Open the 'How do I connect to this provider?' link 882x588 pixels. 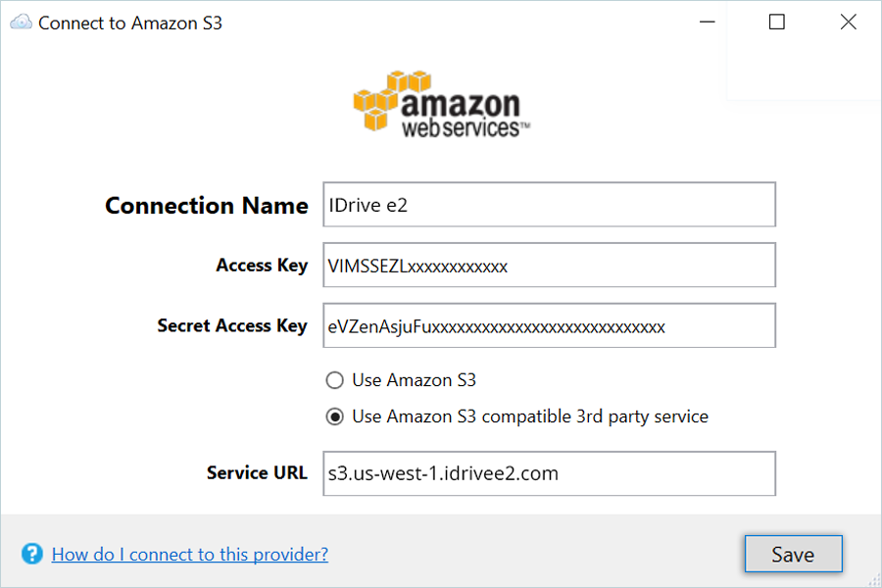[189, 555]
